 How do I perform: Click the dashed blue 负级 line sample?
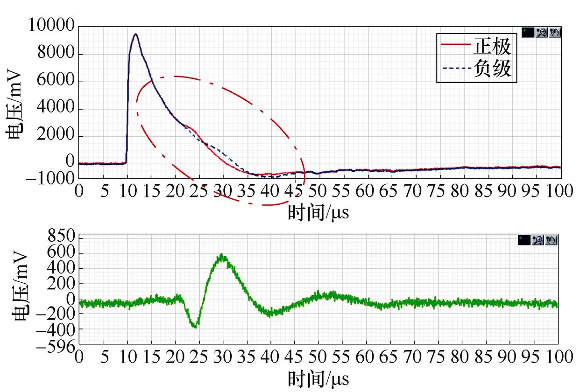[456, 69]
